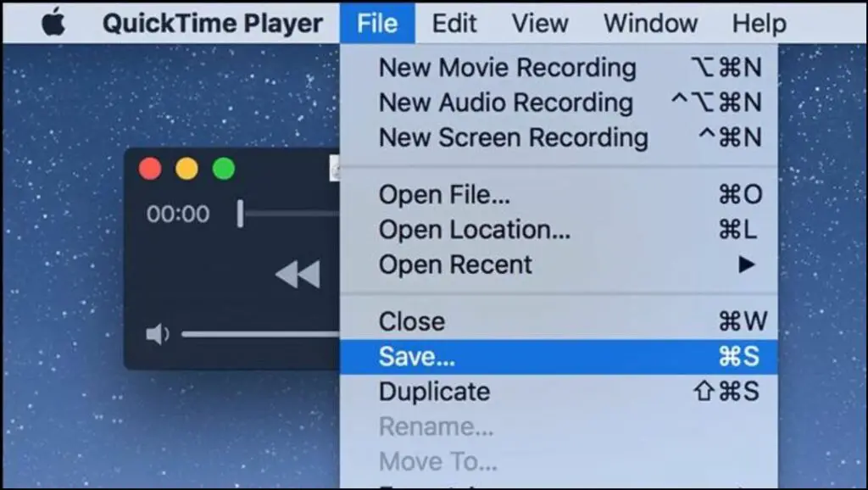The height and width of the screenshot is (490, 868).
Task: Click the green full screen button
Action: click(224, 169)
